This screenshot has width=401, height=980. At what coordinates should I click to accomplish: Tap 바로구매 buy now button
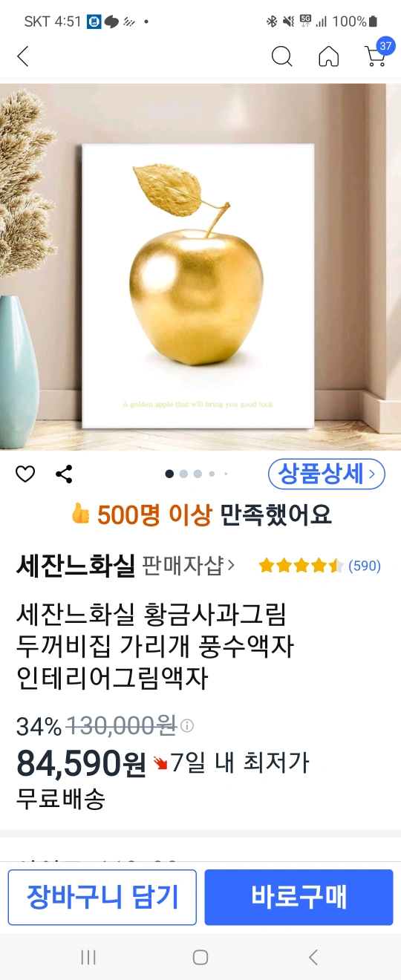pyautogui.click(x=299, y=897)
